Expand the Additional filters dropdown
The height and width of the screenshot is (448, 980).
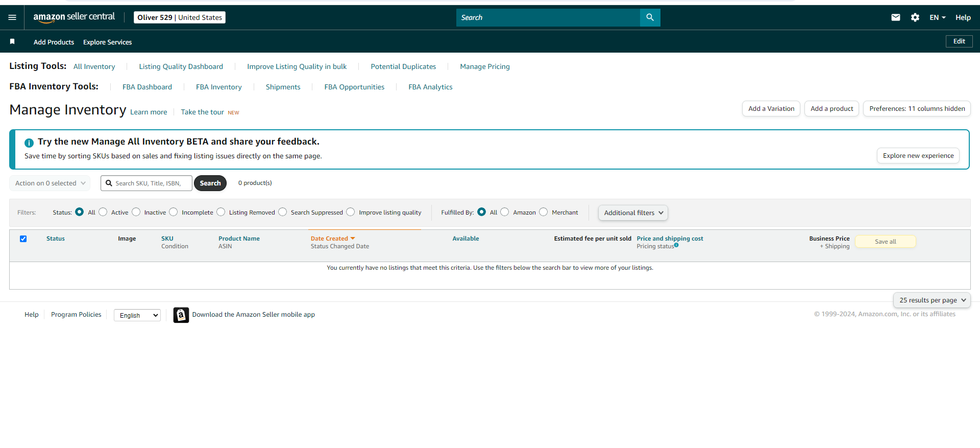[633, 213]
